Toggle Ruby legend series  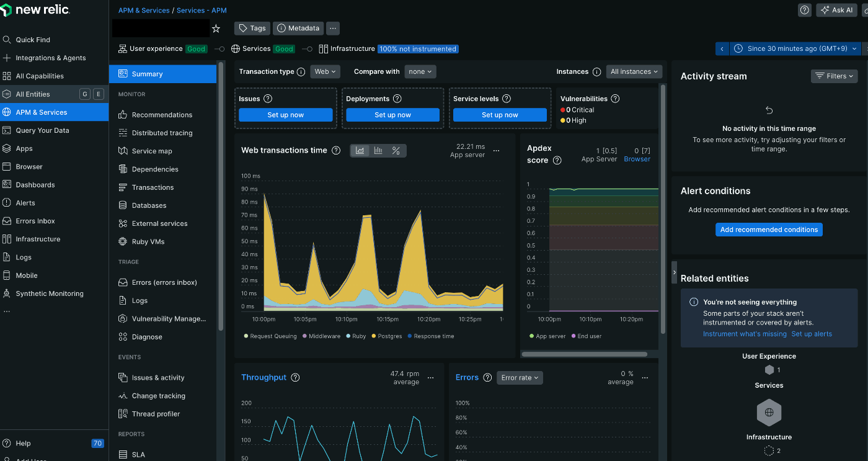pos(356,336)
